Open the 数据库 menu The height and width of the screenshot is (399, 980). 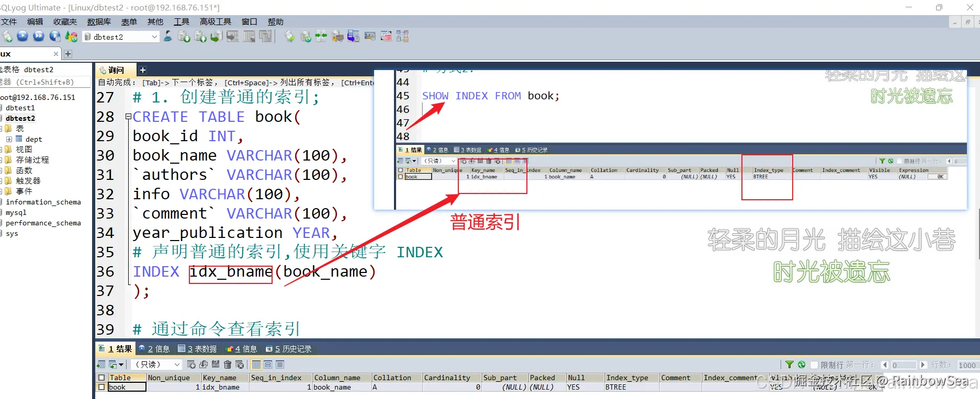[99, 21]
